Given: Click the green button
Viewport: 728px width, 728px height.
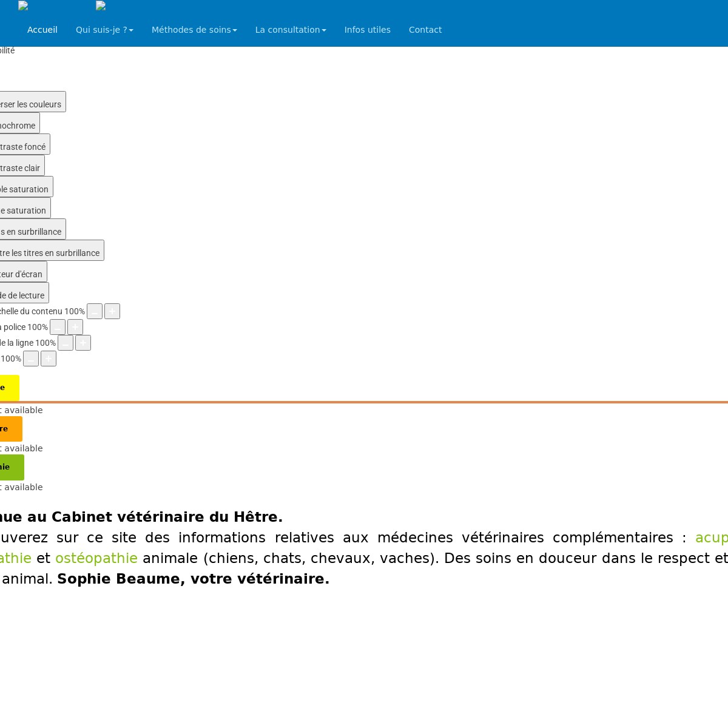Looking at the screenshot, I should [12, 467].
